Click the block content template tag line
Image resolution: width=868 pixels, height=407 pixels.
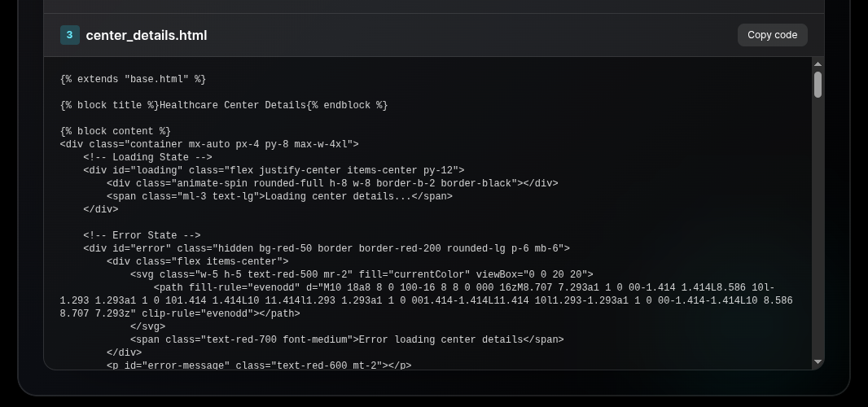click(116, 131)
